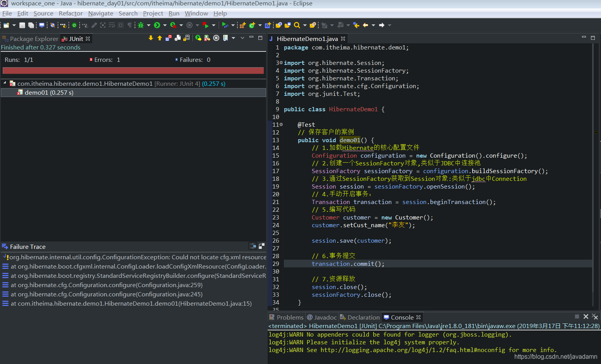Click the Back navigation arrow
This screenshot has height=364, width=601.
[365, 25]
